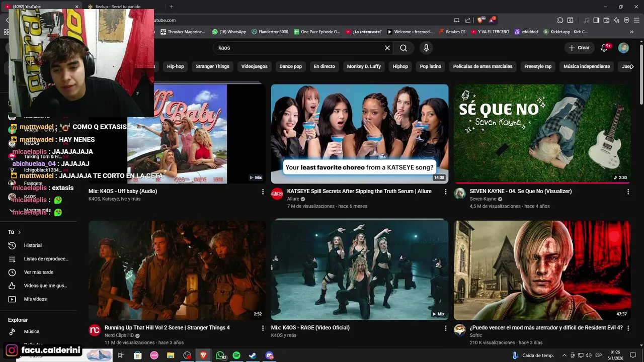Show more bookmarks with the double chevron
The width and height of the screenshot is (644, 362).
pos(632,32)
